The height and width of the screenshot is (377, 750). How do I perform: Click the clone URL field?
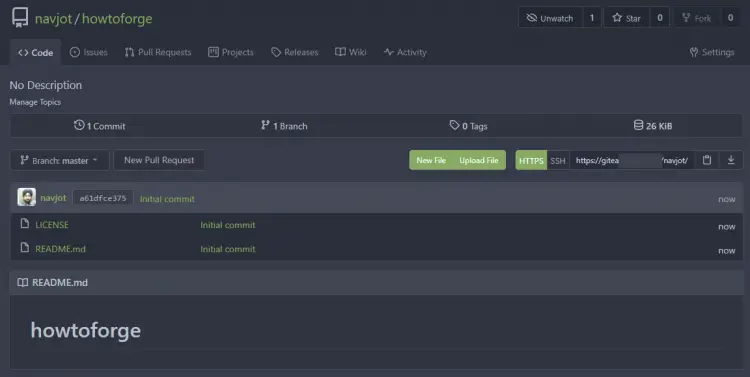(632, 160)
